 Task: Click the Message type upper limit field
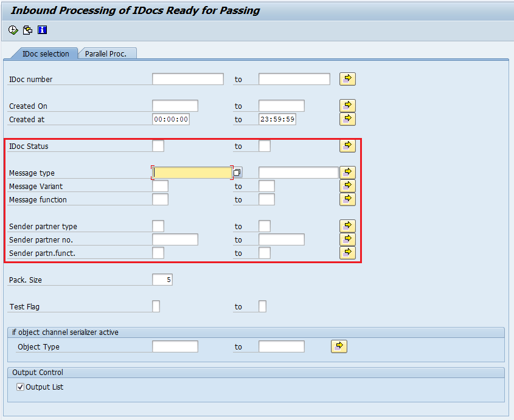click(298, 173)
